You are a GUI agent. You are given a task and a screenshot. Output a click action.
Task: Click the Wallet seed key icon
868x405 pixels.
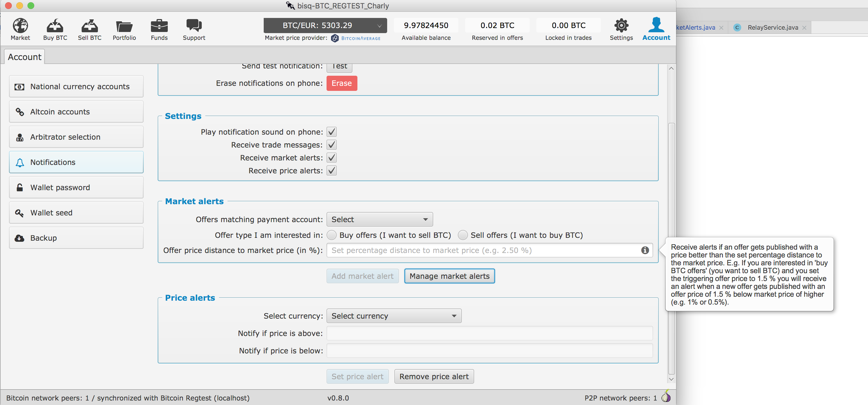20,213
